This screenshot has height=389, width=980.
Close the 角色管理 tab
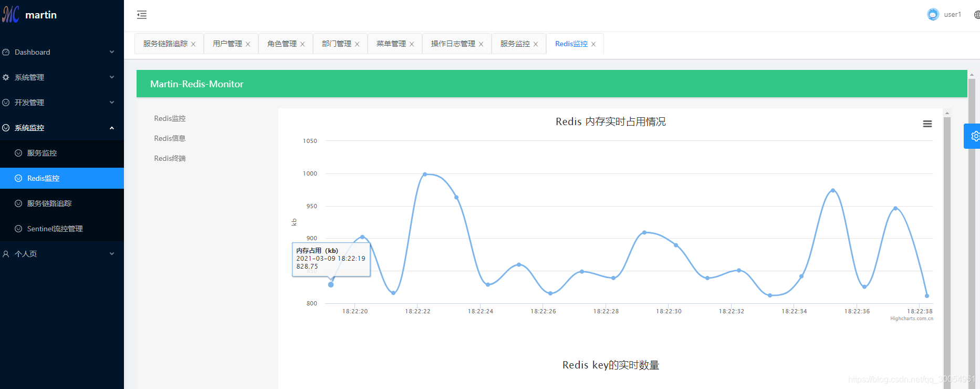[x=303, y=44]
